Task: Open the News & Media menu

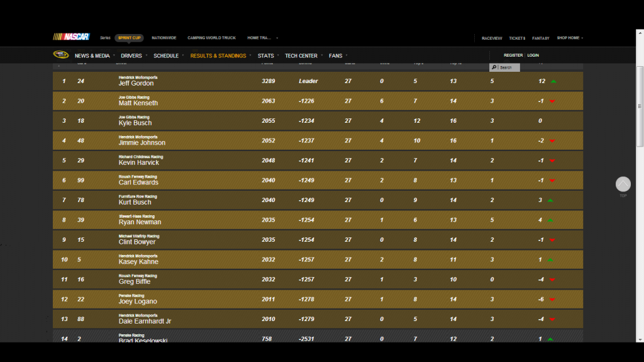Action: coord(92,55)
